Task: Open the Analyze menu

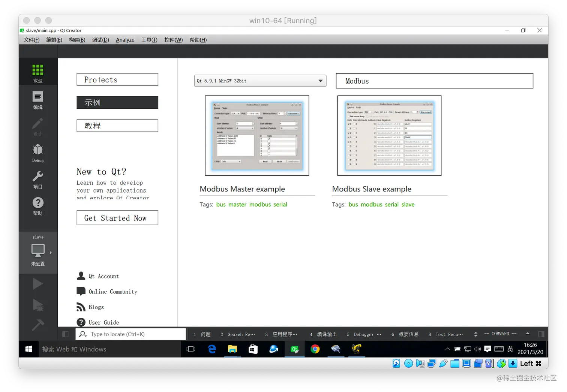Action: tap(125, 40)
